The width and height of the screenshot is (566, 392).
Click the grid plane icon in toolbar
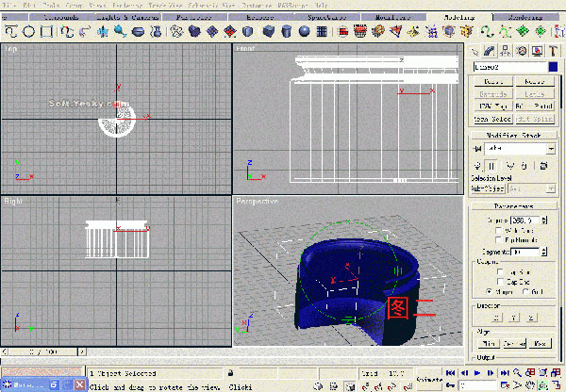322,32
